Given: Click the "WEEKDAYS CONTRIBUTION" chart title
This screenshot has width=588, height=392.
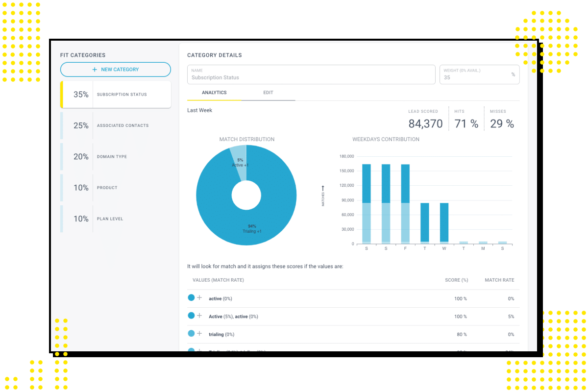Looking at the screenshot, I should 386,140.
